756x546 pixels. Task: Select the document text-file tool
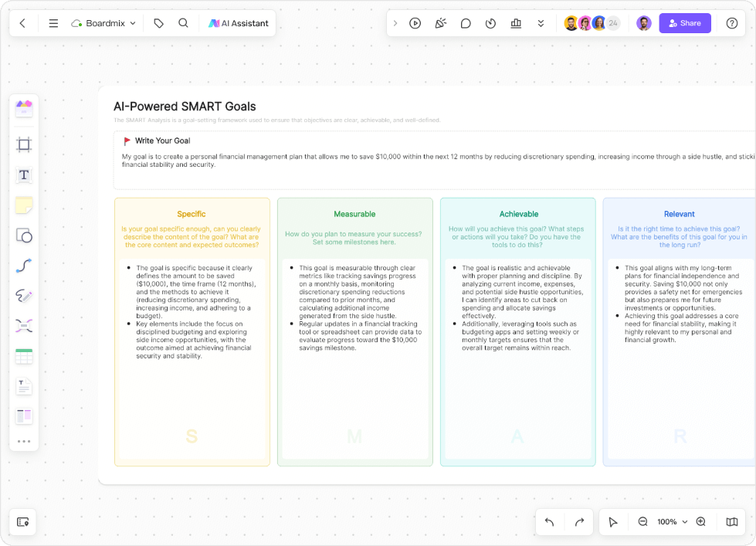click(24, 387)
